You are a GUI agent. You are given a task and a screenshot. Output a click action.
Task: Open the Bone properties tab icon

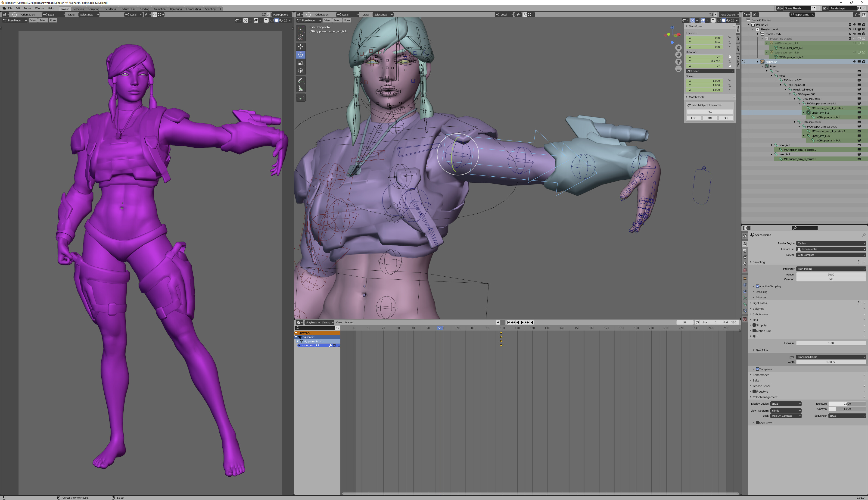745,304
